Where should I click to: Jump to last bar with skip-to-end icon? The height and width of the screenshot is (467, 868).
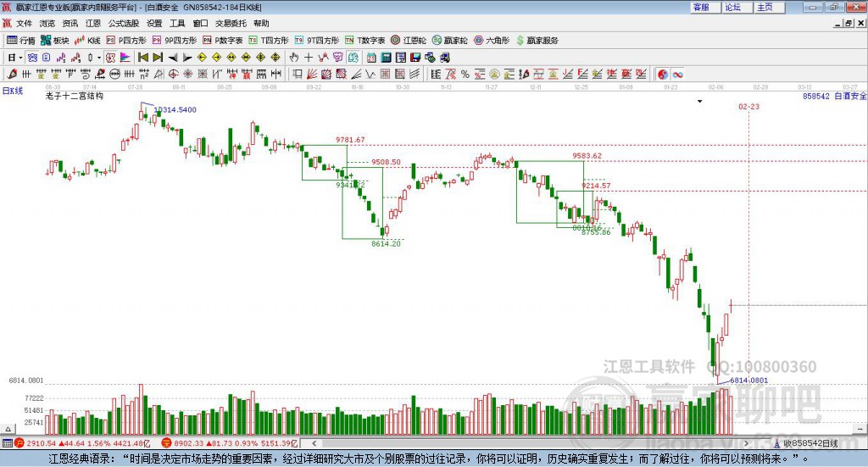coord(158,58)
